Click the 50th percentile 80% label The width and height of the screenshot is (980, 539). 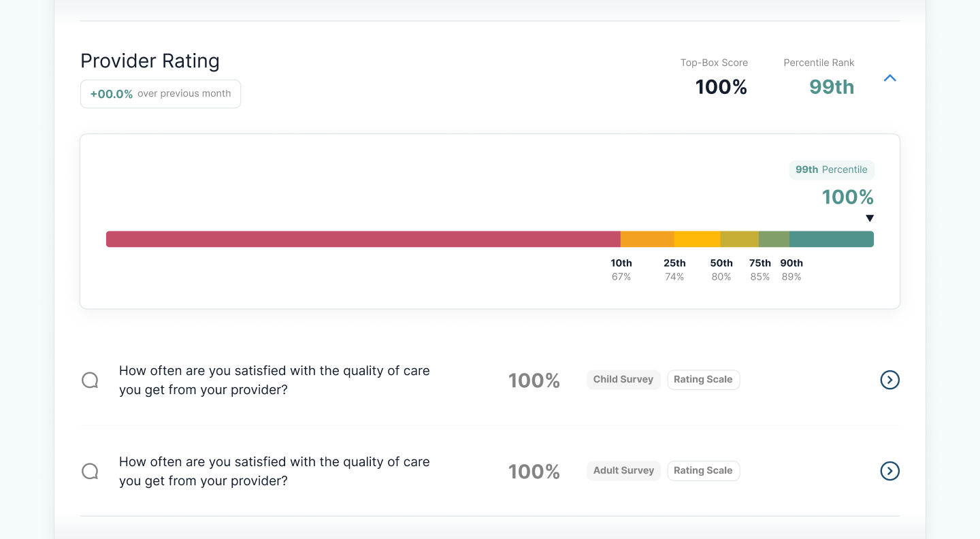(721, 270)
